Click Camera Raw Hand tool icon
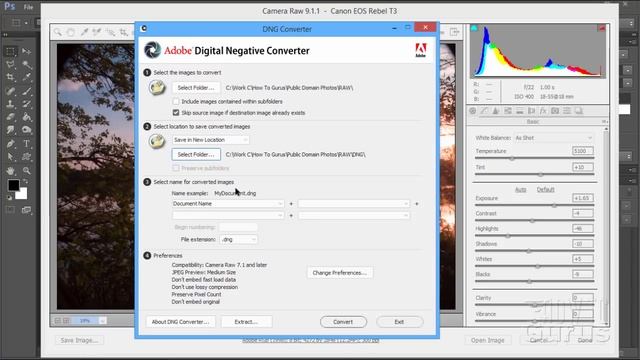 71,32
